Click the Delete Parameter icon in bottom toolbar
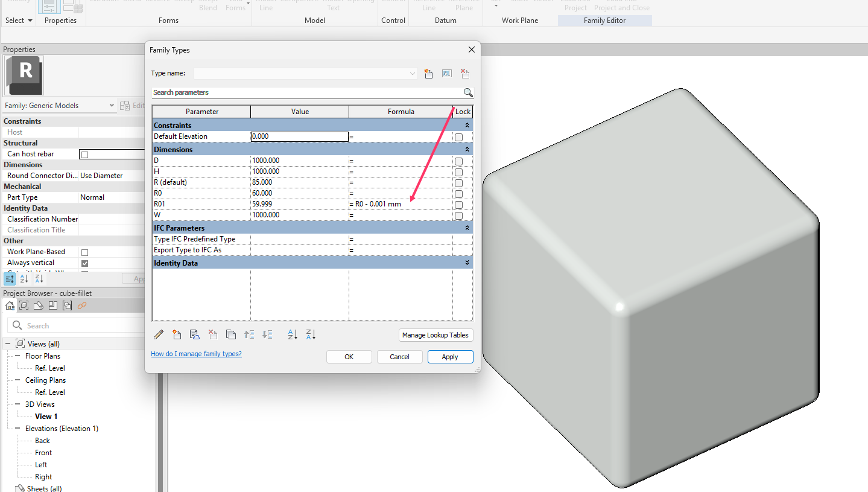The width and height of the screenshot is (868, 492). coord(212,334)
